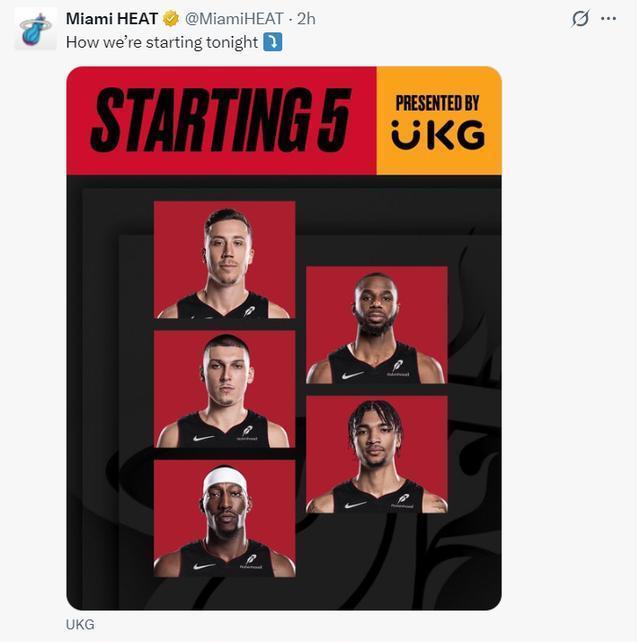Click the tweet text "How we're starting tonight"
This screenshot has height=642, width=640.
(162, 42)
